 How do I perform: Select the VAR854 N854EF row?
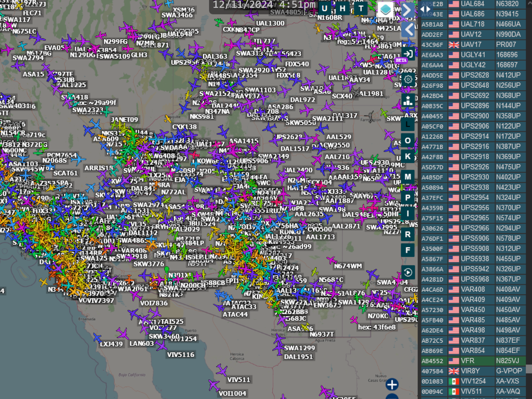pyautogui.click(x=473, y=350)
